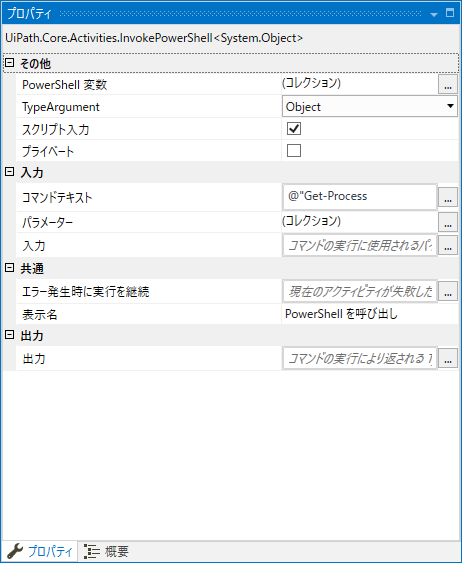
Task: Click the 表示名 value PowerShell を呼び出し
Action: click(x=341, y=314)
